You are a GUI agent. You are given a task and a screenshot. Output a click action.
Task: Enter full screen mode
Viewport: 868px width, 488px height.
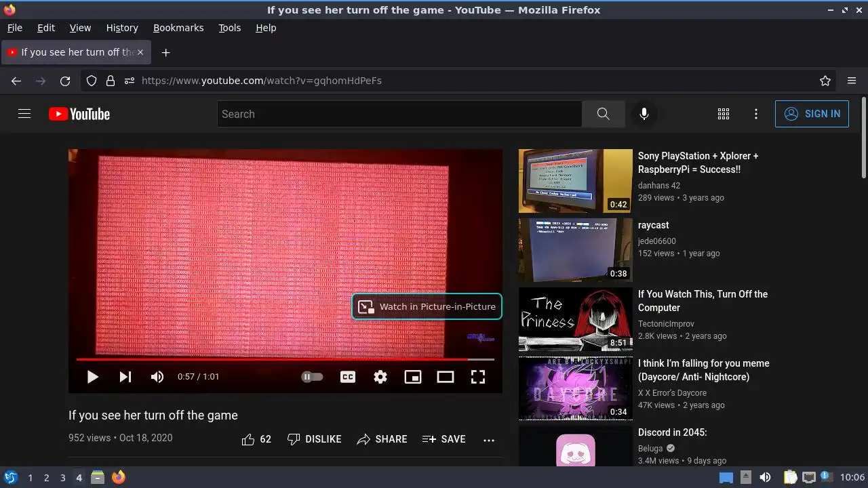(478, 377)
